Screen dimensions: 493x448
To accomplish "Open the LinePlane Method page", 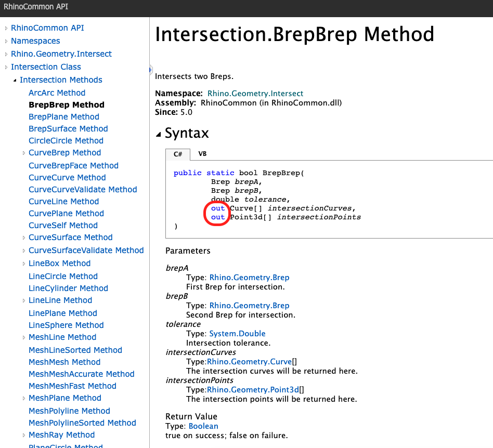I will pos(63,313).
